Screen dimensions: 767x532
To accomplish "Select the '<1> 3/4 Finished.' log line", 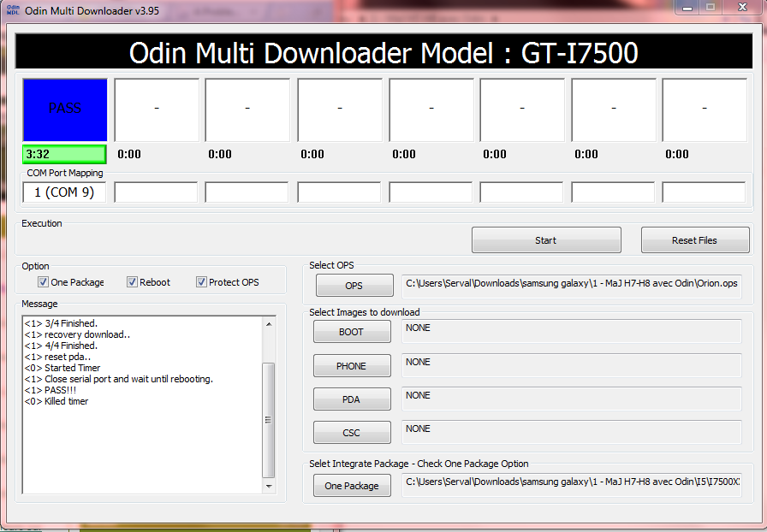I will coord(61,323).
